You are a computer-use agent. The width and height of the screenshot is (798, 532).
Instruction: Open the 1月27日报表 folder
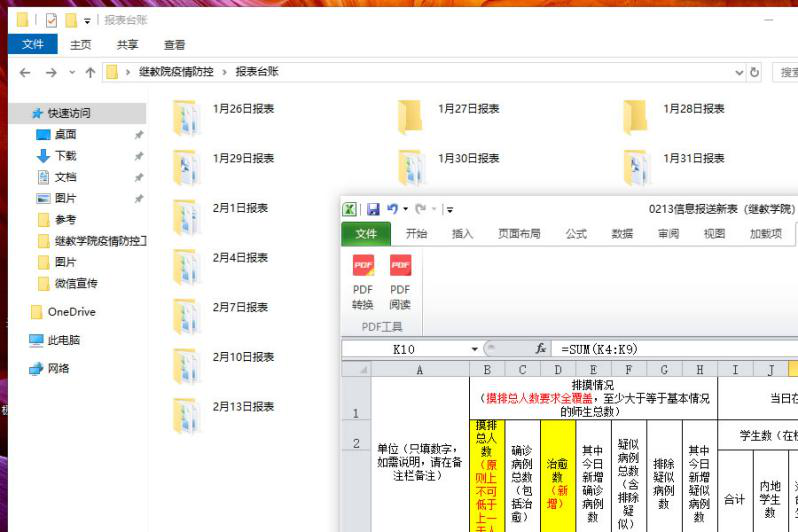pyautogui.click(x=411, y=116)
